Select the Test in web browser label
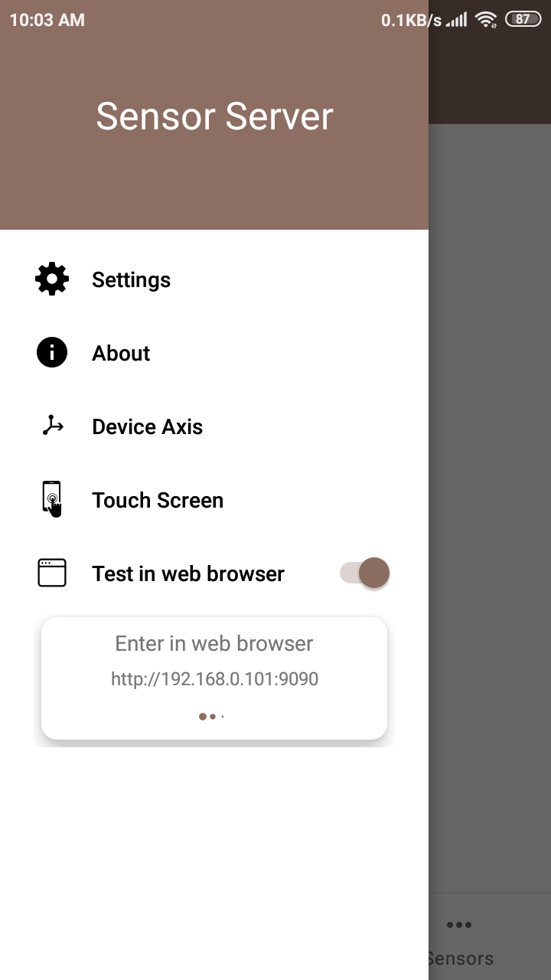This screenshot has height=980, width=551. pyautogui.click(x=188, y=573)
